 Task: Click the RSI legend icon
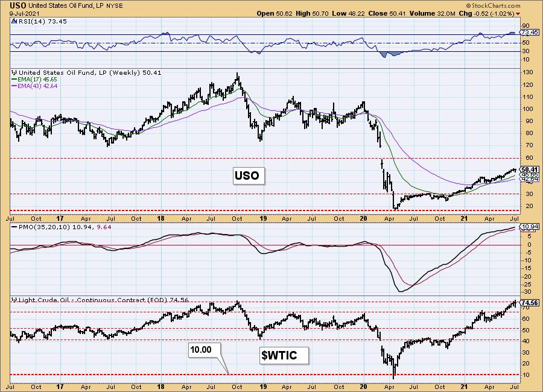pyautogui.click(x=14, y=21)
